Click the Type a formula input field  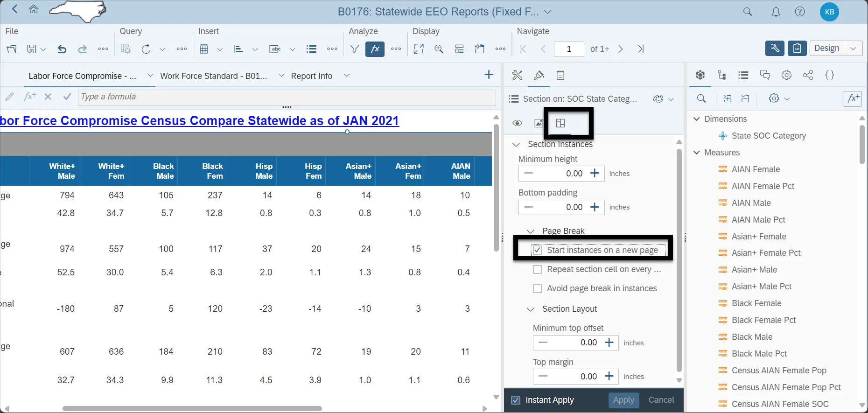point(287,97)
